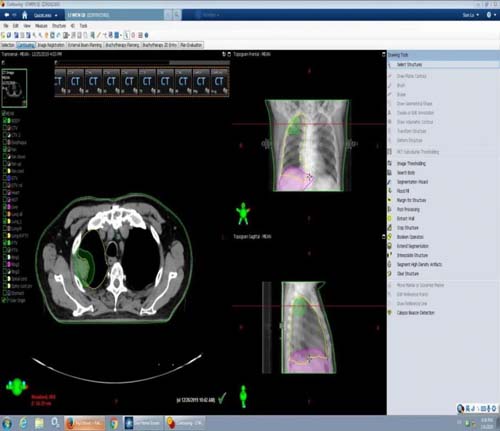Viewport: 500px width, 431px height.
Task: Click the home icon in top bar
Action: click(25, 15)
